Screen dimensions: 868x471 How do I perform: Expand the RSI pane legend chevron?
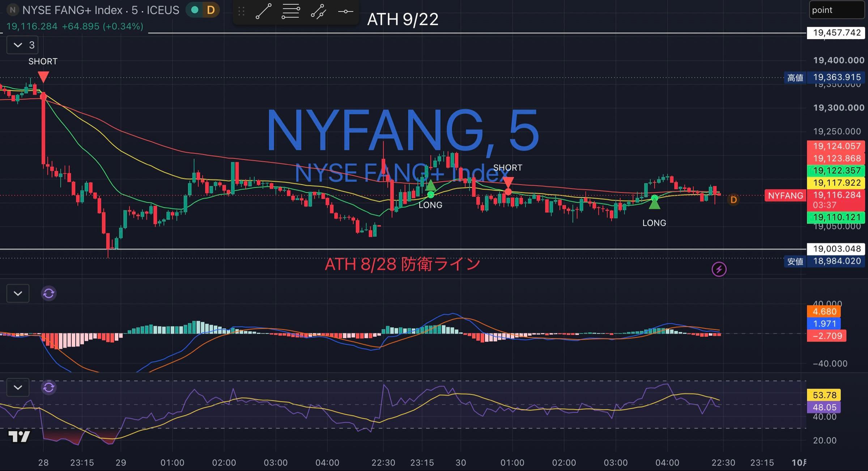point(18,388)
